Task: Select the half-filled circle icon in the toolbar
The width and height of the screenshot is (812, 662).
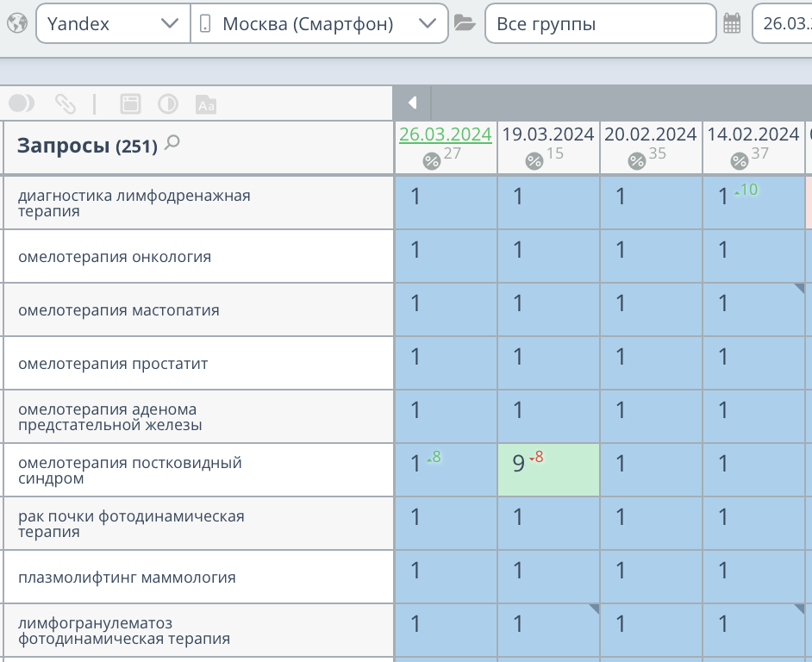Action: pyautogui.click(x=22, y=103)
